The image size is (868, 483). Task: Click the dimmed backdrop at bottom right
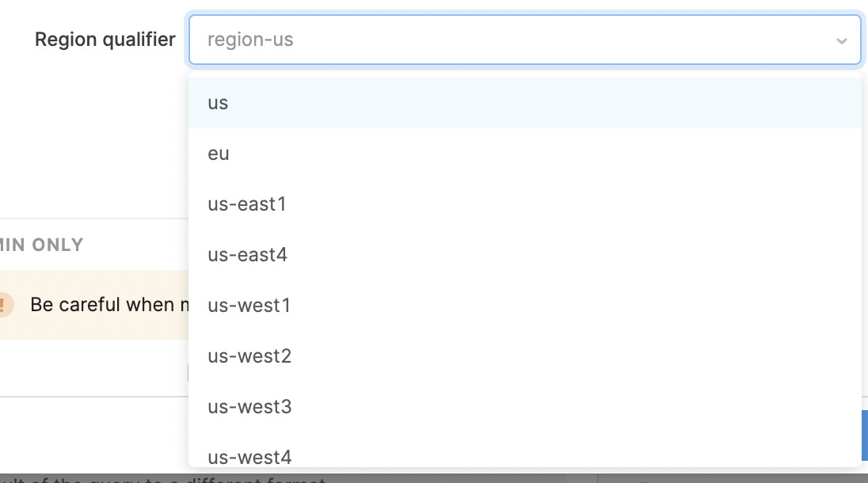(x=733, y=478)
